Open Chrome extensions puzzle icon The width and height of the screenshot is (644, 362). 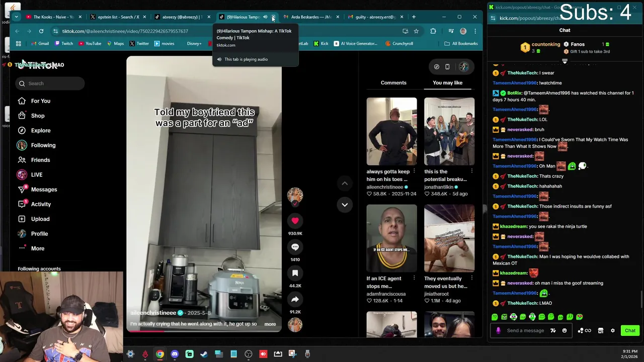click(433, 31)
